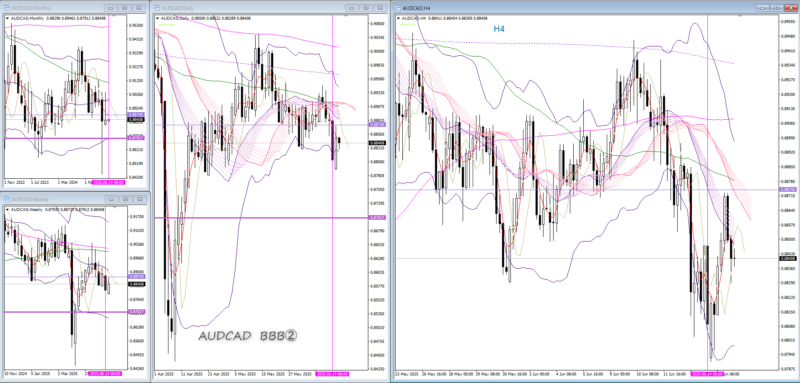This screenshot has height=383, width=800.
Task: Click the pink date label under Daily chart
Action: point(333,374)
